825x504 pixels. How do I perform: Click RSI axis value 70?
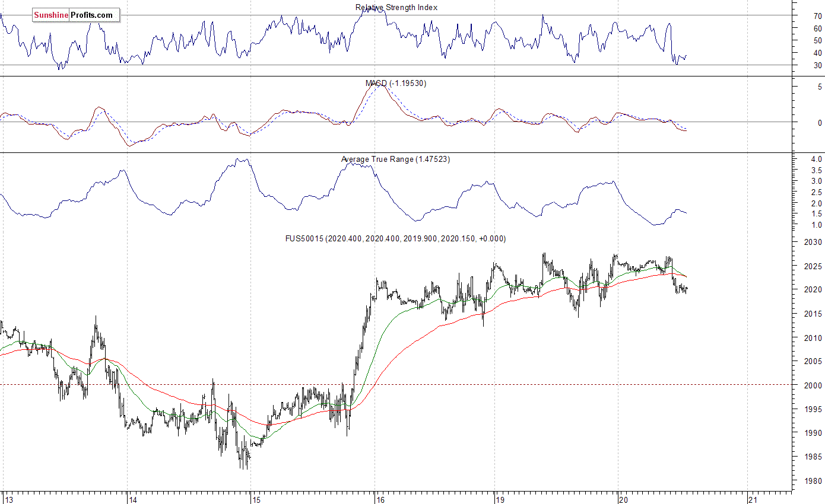click(818, 16)
